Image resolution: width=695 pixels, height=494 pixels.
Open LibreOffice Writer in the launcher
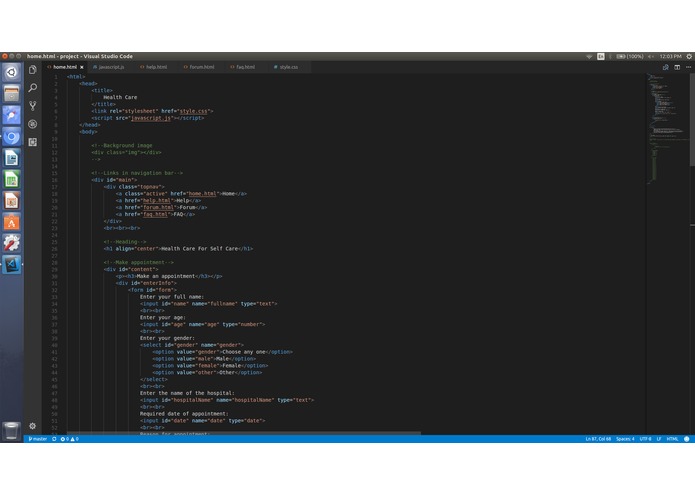[12, 158]
